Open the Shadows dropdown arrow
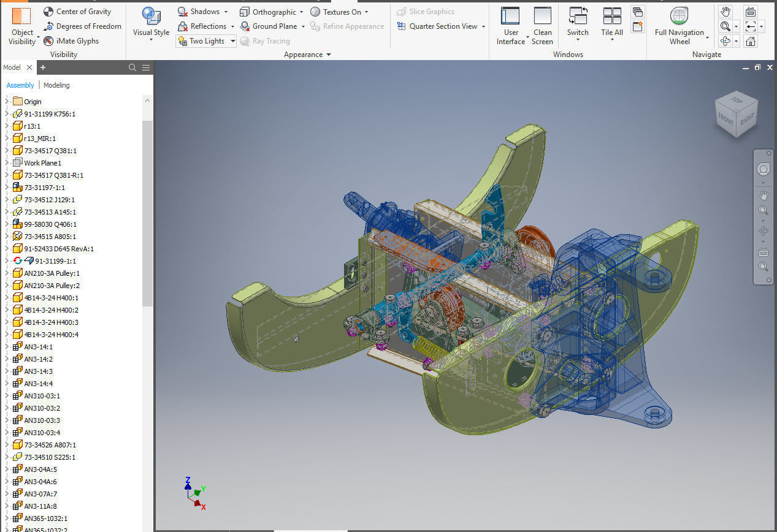The height and width of the screenshot is (532, 777). 226,12
